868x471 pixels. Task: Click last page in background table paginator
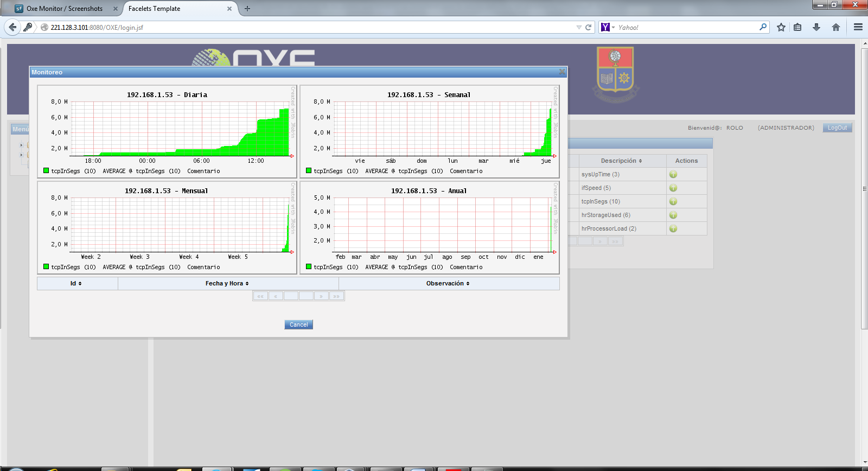pyautogui.click(x=615, y=241)
